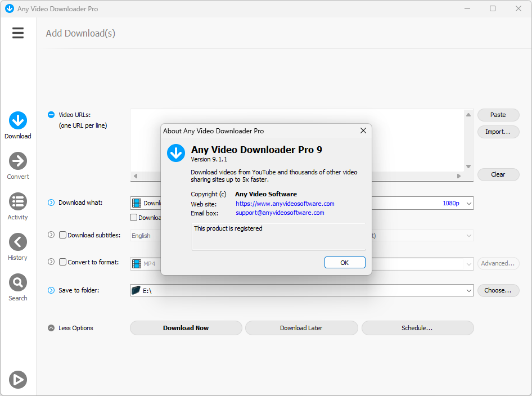Clear the video URL list

pyautogui.click(x=498, y=174)
